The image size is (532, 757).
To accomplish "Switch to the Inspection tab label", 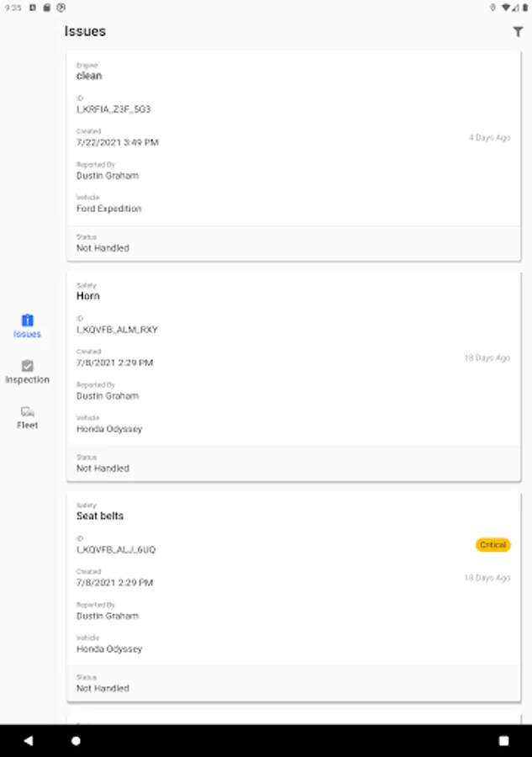I will coord(27,380).
